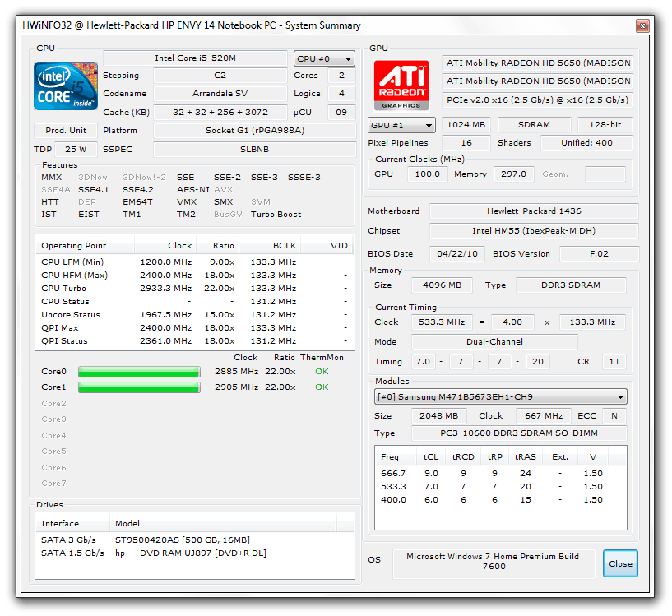The height and width of the screenshot is (616, 672).
Task: Open the GPU #1 selector dropdown
Action: 401,125
